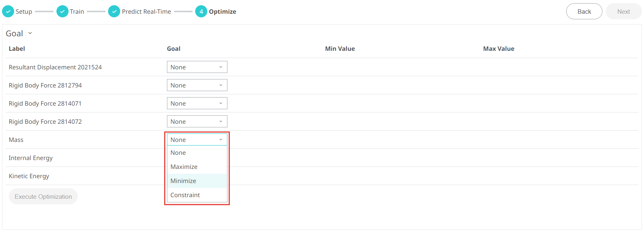Go to the Train step label
This screenshot has height=231, width=644.
tap(77, 12)
